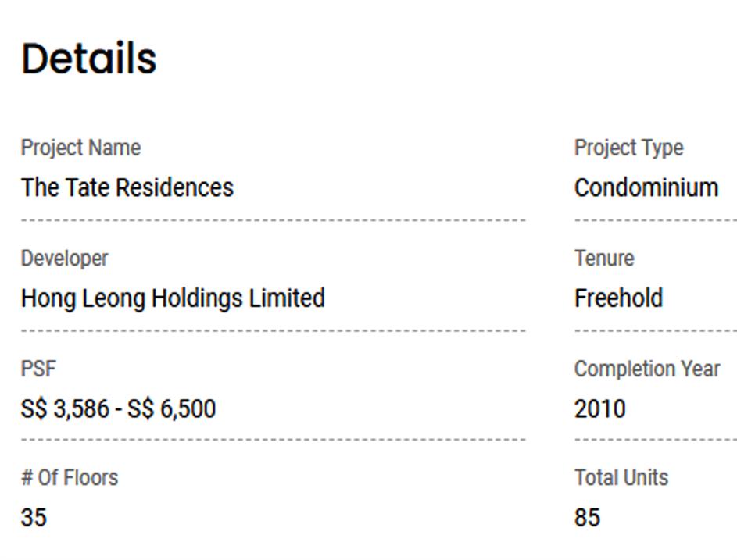Click the Completion Year label
Image resolution: width=737 pixels, height=560 pixels.
click(x=646, y=369)
